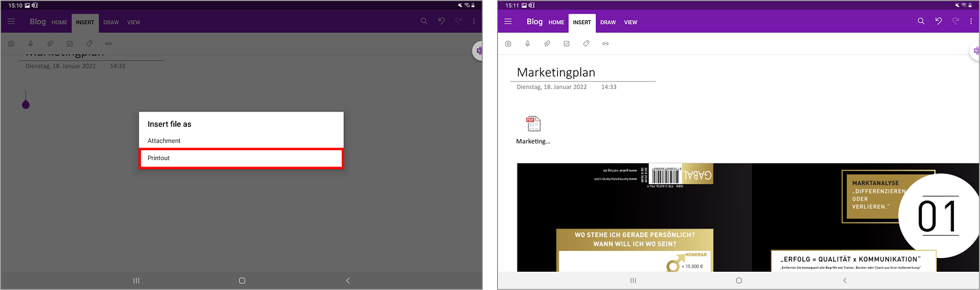980x290 pixels.
Task: Open VIEW tab on the PDF printout screen
Action: tap(631, 22)
